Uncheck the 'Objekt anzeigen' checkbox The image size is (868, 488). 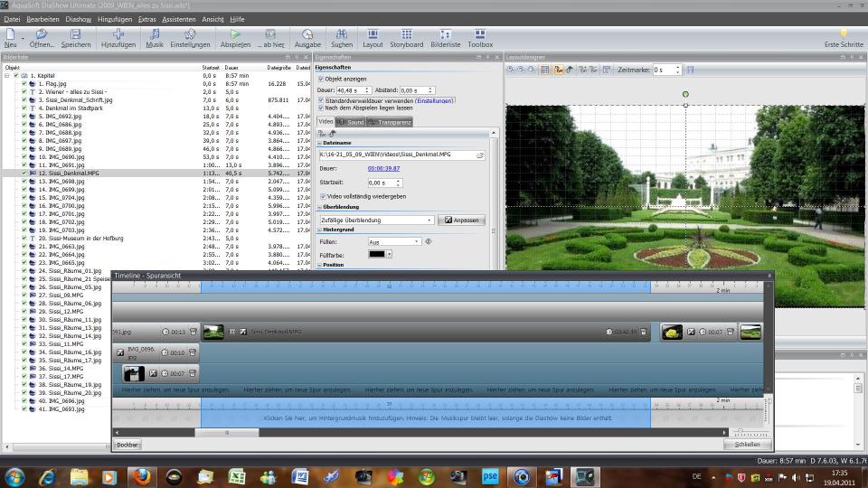321,79
